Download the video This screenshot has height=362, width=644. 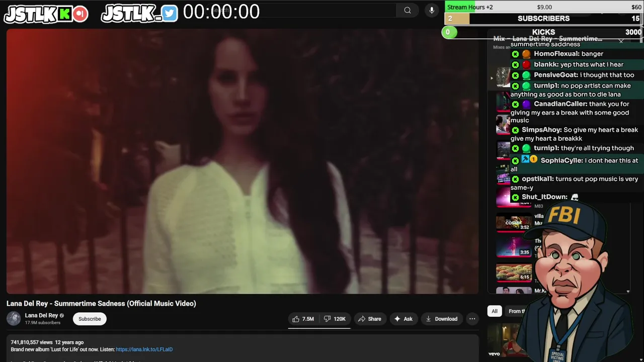point(441,319)
